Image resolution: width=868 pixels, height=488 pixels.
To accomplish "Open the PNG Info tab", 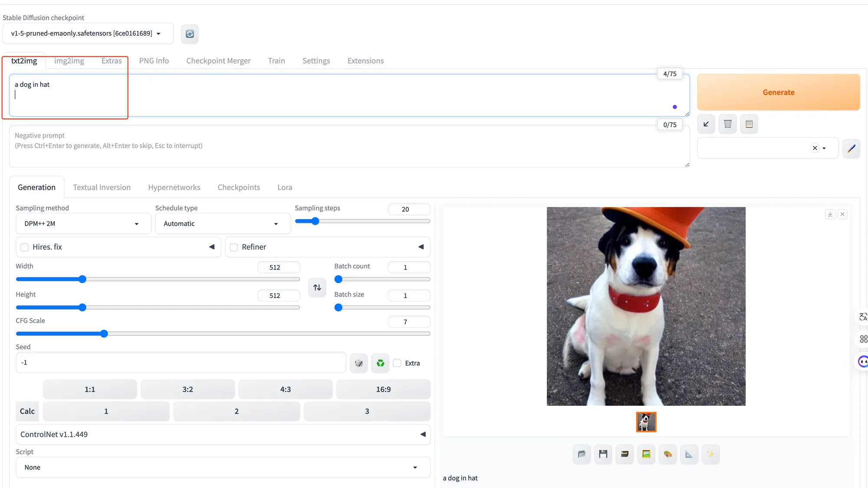I will (154, 61).
